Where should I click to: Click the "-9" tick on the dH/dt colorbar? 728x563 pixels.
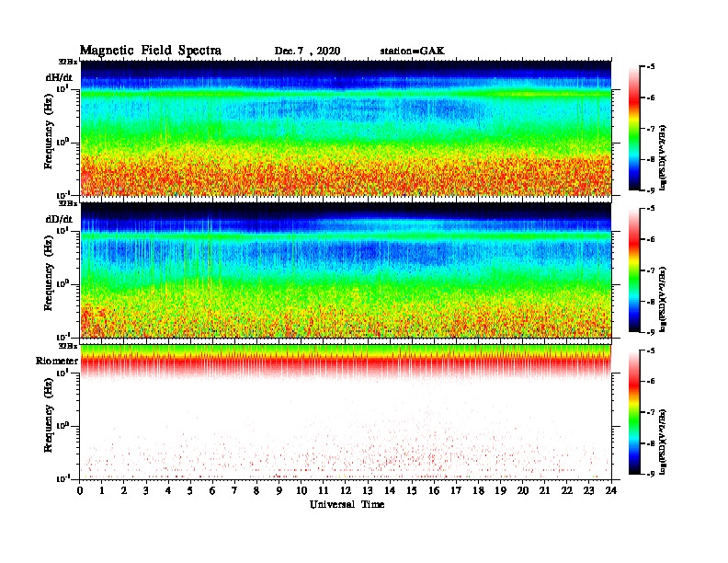coord(651,190)
